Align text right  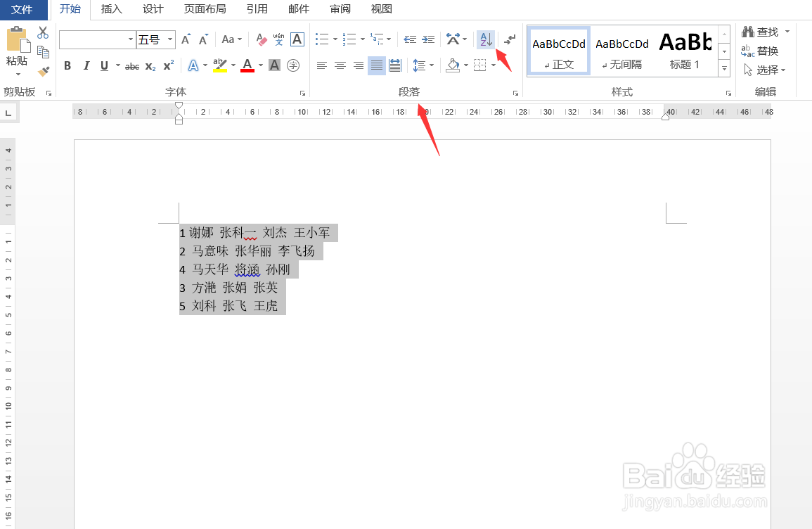[x=359, y=65]
